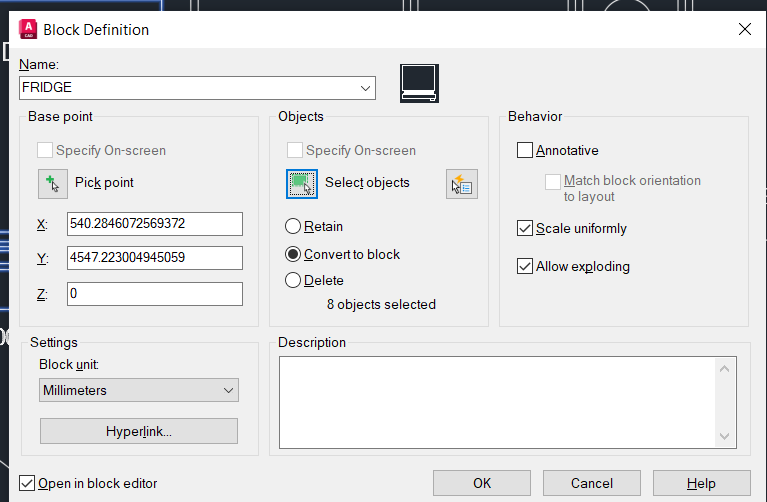
Task: Open the Help button
Action: (701, 483)
